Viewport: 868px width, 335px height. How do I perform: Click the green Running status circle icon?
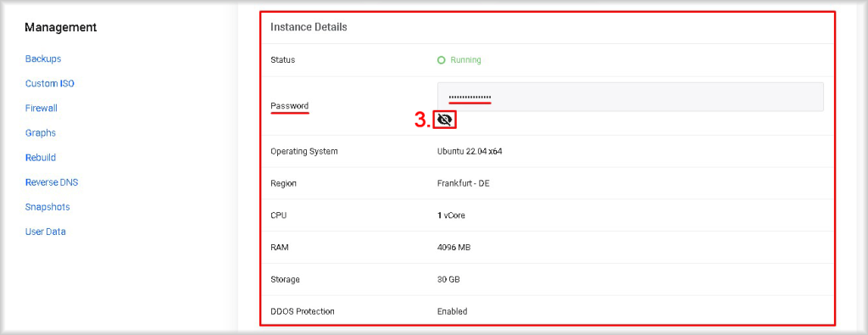click(441, 60)
